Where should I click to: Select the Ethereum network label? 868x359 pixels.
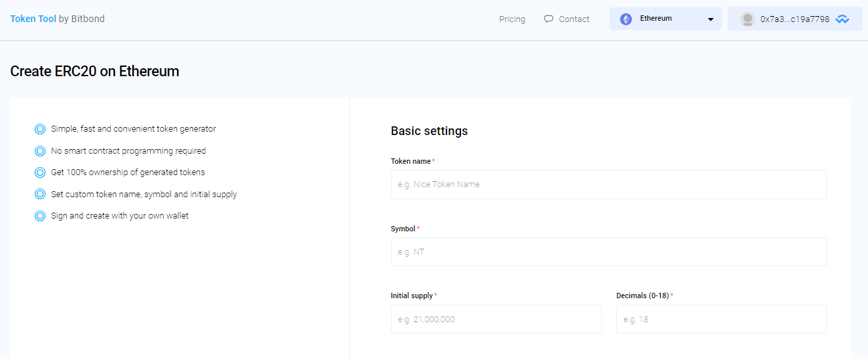656,19
